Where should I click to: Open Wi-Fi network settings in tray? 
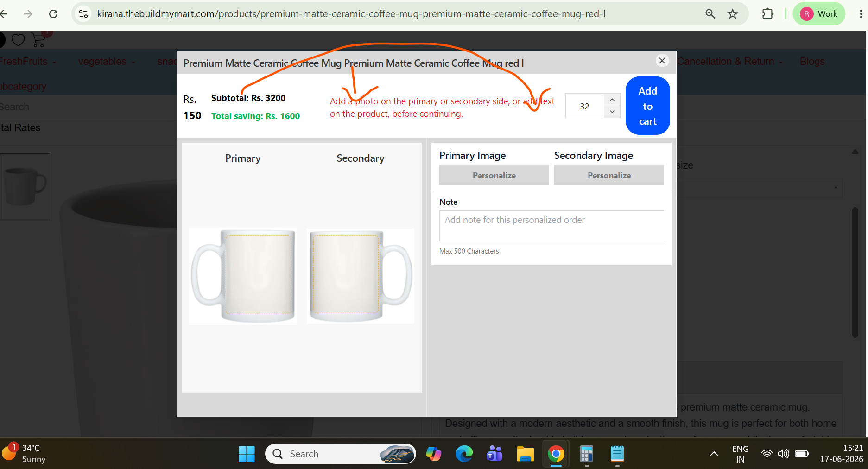[x=767, y=454]
